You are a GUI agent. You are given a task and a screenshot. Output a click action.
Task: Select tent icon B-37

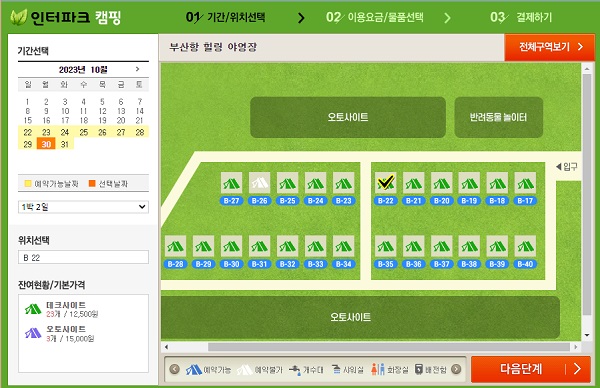point(442,246)
